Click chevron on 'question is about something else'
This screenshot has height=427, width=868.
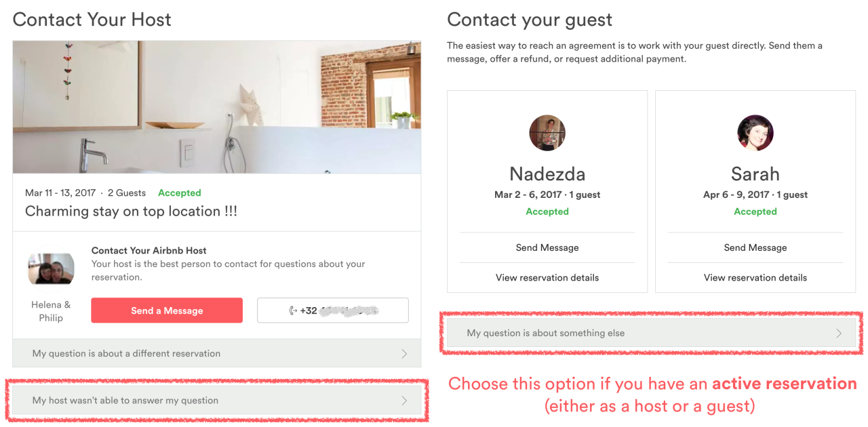839,333
